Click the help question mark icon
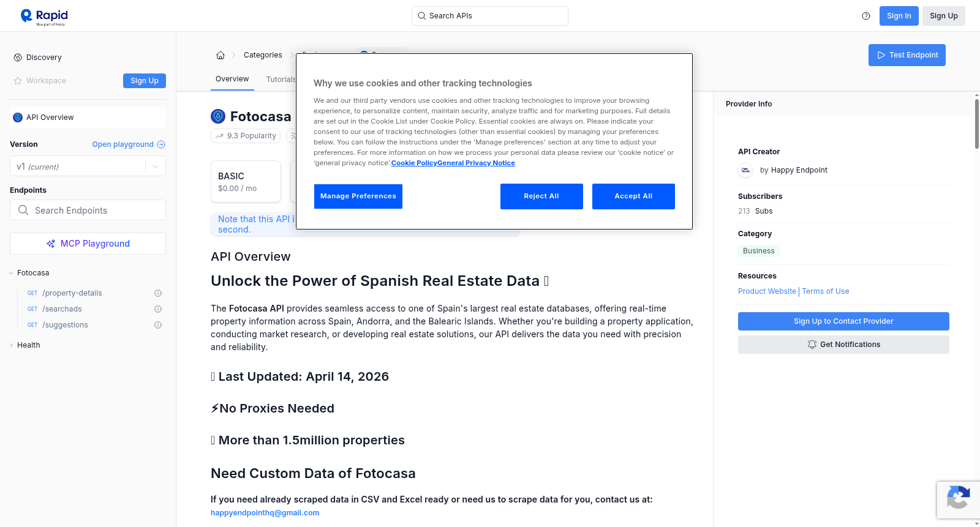The width and height of the screenshot is (980, 527). click(866, 16)
